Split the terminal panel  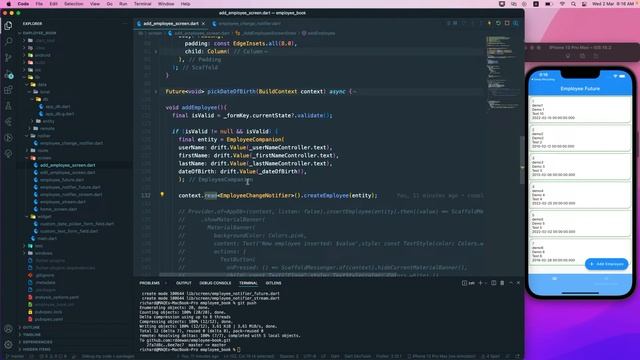(x=493, y=283)
